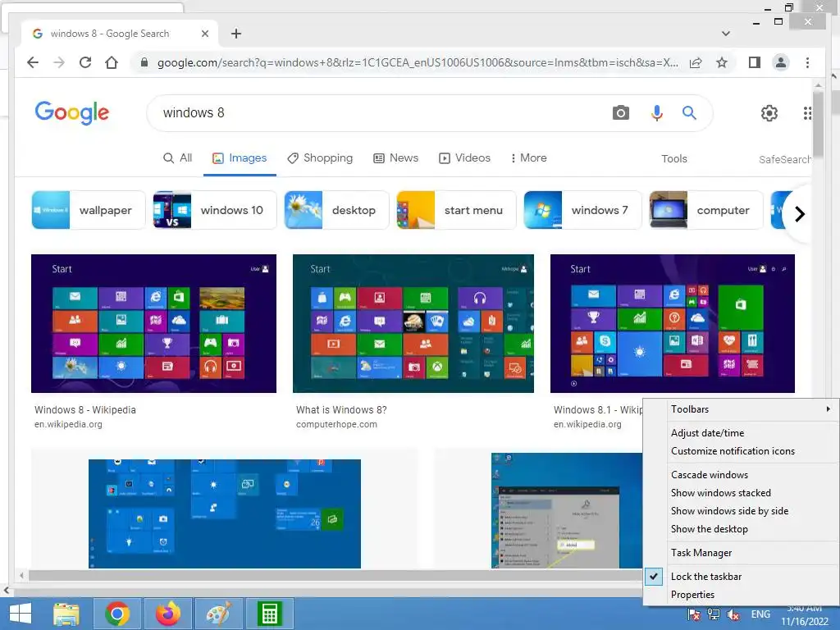Open File Explorer from taskbar
The image size is (840, 630).
tap(66, 614)
